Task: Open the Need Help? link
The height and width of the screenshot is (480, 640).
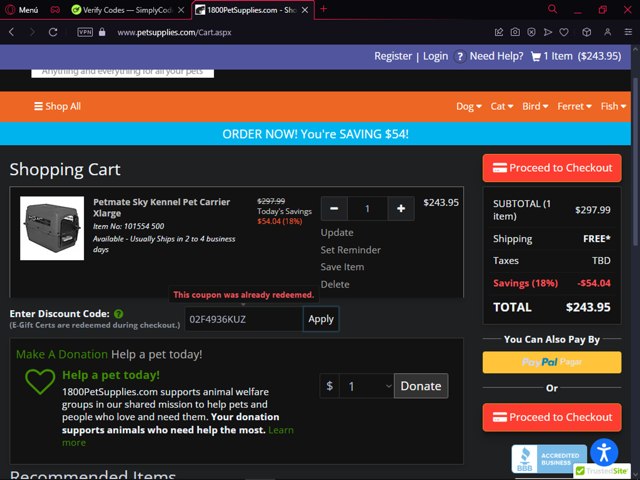Action: point(496,56)
